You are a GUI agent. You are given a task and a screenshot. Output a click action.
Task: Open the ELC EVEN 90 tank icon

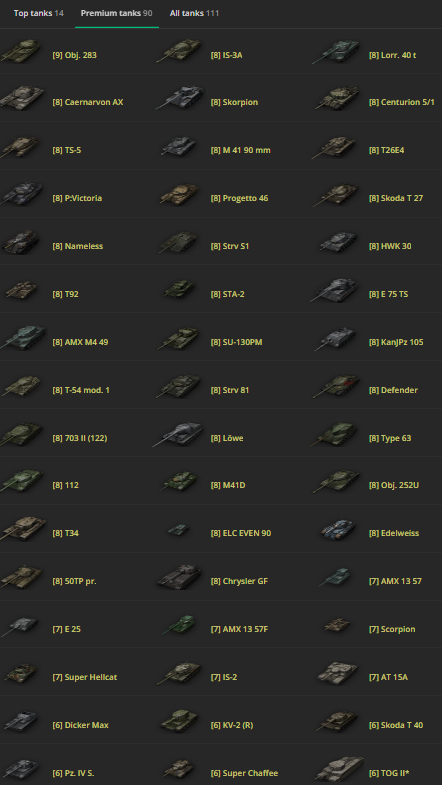[x=179, y=530]
